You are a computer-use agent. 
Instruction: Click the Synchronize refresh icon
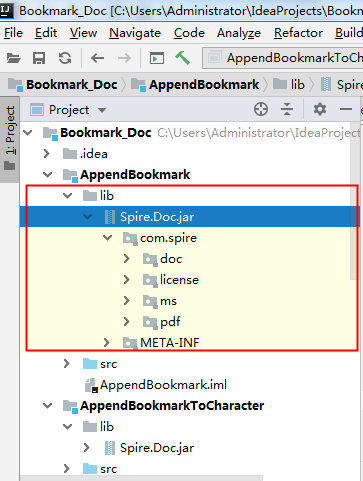tap(65, 58)
